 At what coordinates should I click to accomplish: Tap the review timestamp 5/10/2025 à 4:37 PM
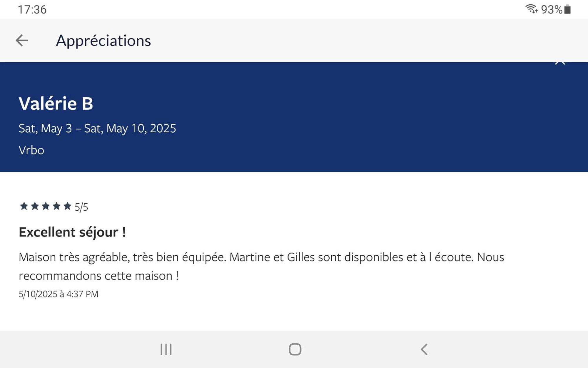click(x=59, y=294)
